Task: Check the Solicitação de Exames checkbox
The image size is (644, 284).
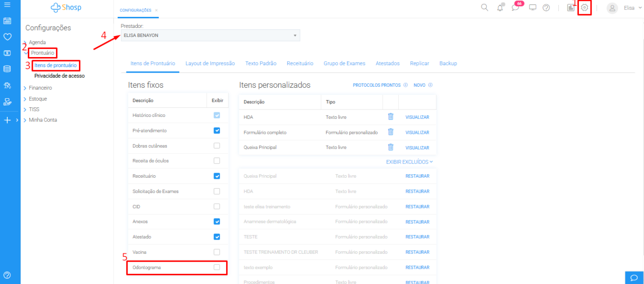Action: coord(217,191)
